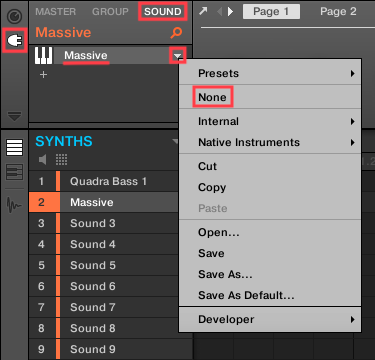The height and width of the screenshot is (360, 375).
Task: Collapse the control area bottom-left arrow
Action: [x=14, y=116]
